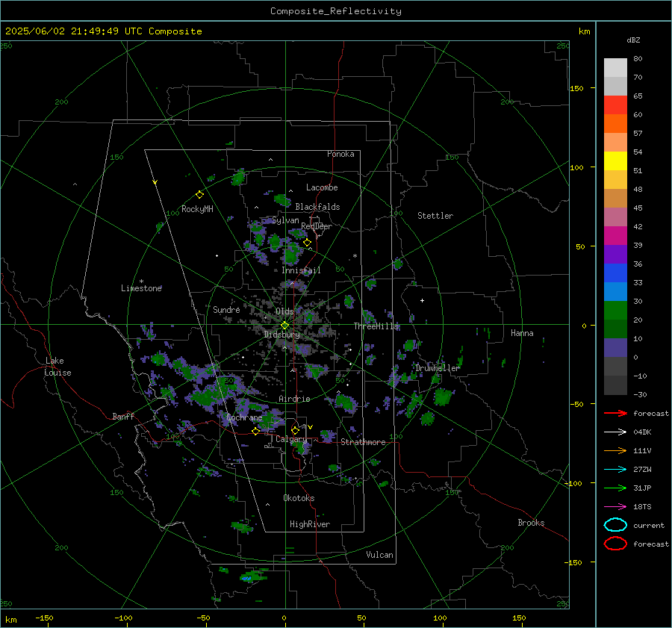Click the Okotoks city label
Viewport: 672px width, 628px height.
299,498
